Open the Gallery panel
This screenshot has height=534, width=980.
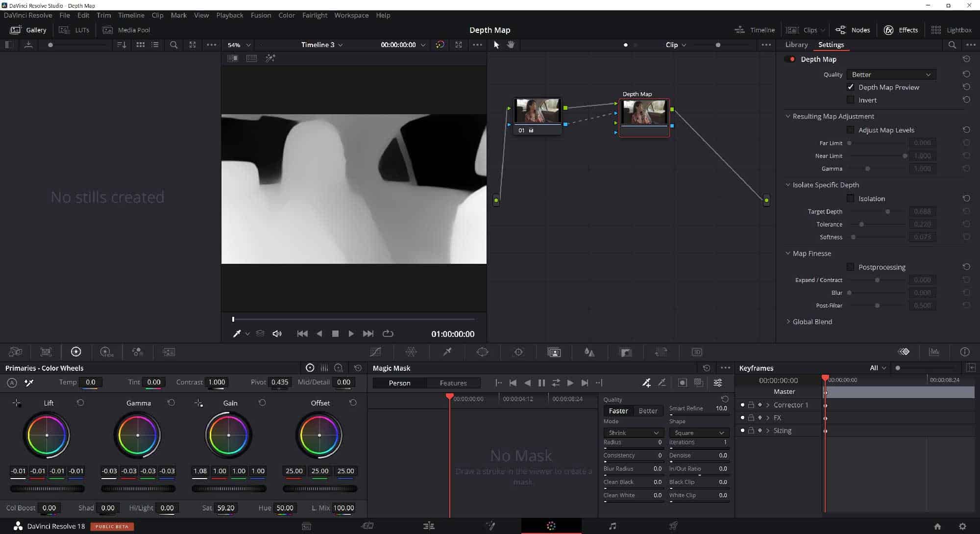[x=28, y=30]
